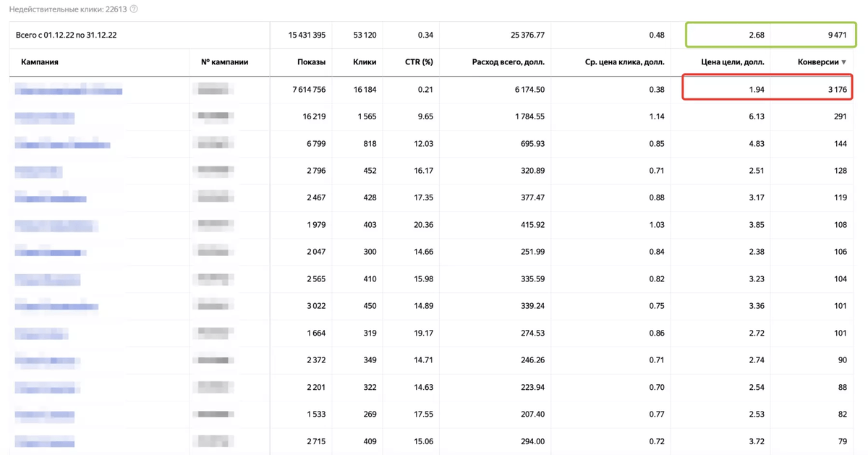The height and width of the screenshot is (455, 868).
Task: Click the sort arrow next to Конверсии
Action: point(843,62)
